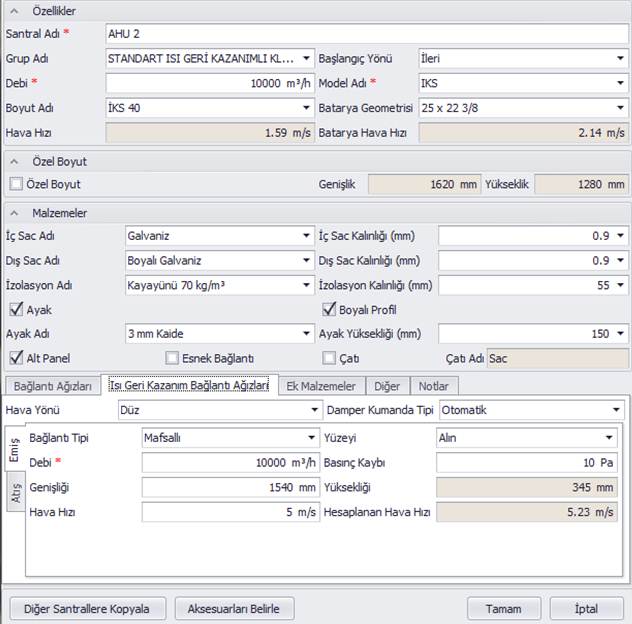Collapse the Özel Boyut section

(x=16, y=161)
